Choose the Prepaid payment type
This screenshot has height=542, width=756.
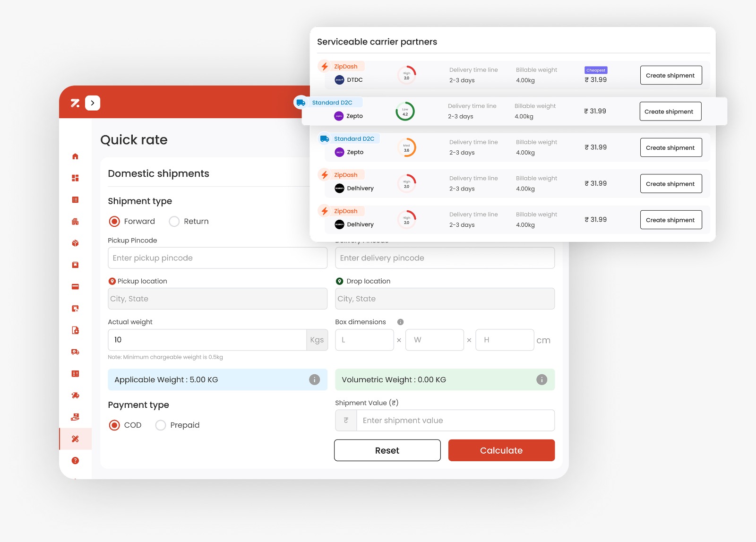(x=161, y=425)
